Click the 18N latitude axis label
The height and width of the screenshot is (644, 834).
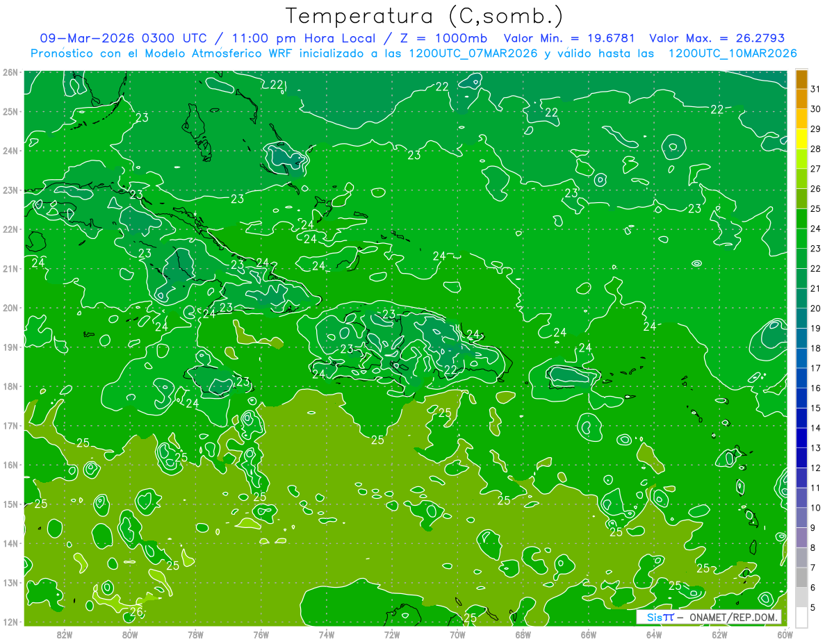point(10,386)
